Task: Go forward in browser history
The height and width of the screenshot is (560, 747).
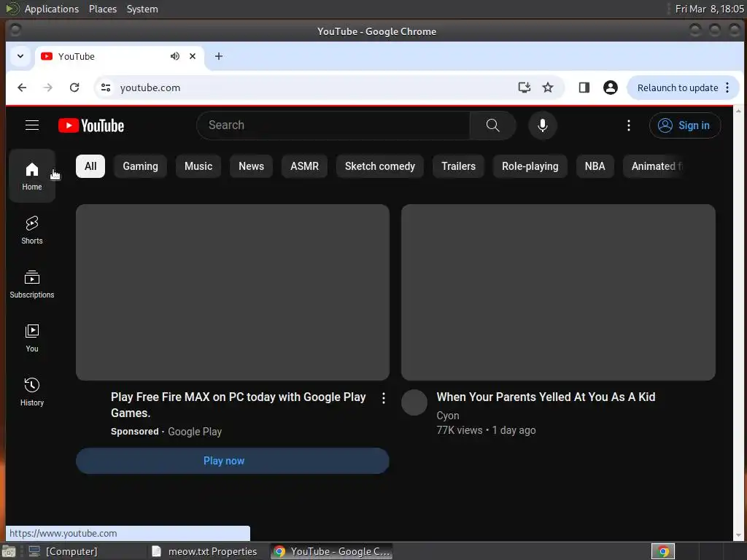Action: [47, 87]
